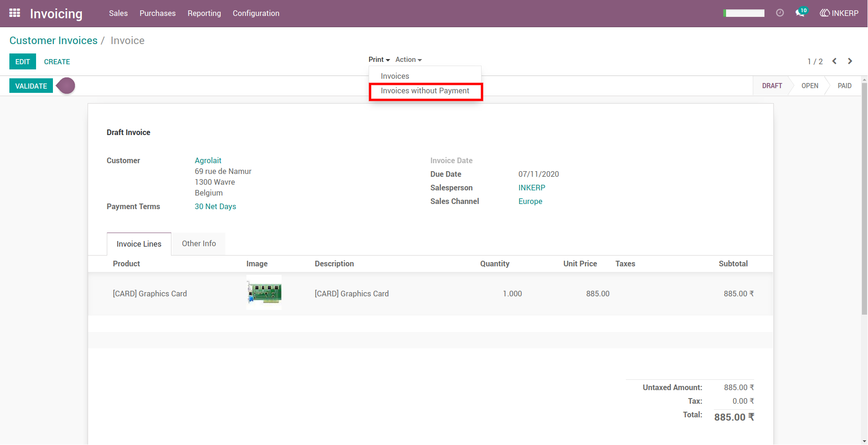Open the Agrolait customer link

pyautogui.click(x=208, y=160)
